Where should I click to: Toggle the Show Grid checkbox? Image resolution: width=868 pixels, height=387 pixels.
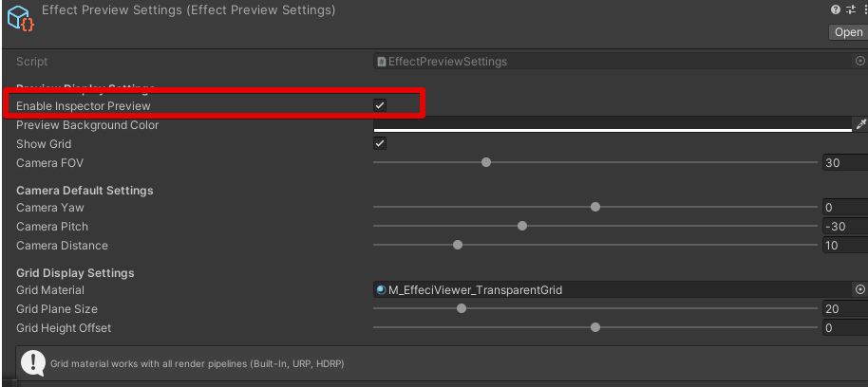click(x=380, y=144)
